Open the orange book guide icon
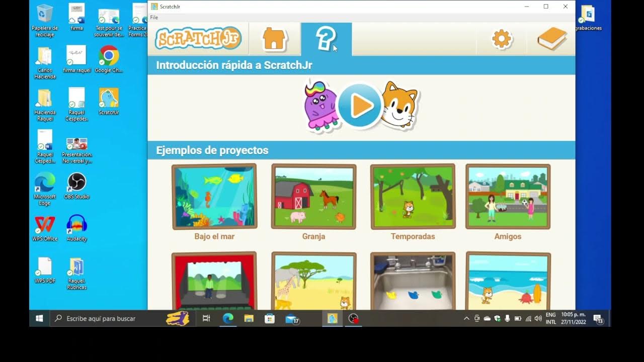Screen dimensions: 644x362 coord(551,39)
